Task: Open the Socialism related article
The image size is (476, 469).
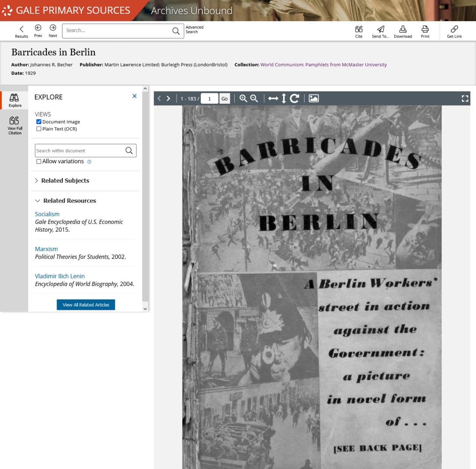Action: coord(47,214)
